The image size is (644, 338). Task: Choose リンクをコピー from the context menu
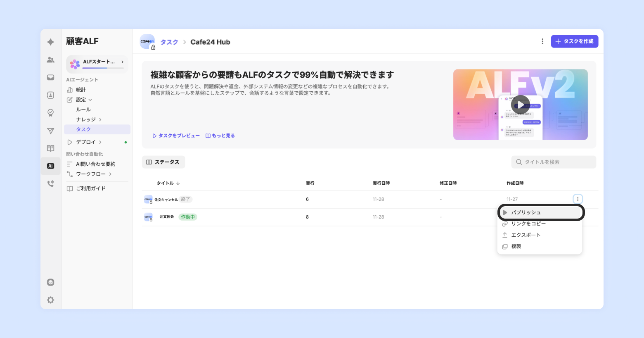click(x=540, y=224)
